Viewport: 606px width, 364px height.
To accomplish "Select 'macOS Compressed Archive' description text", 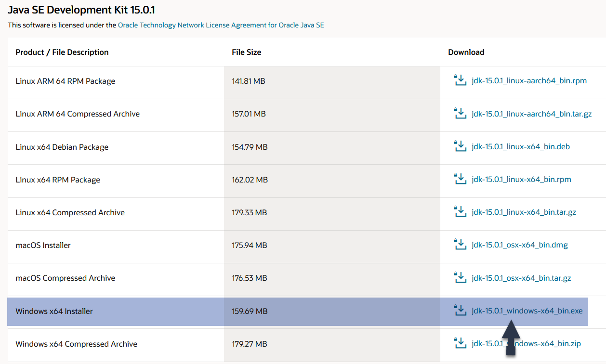I will point(66,278).
